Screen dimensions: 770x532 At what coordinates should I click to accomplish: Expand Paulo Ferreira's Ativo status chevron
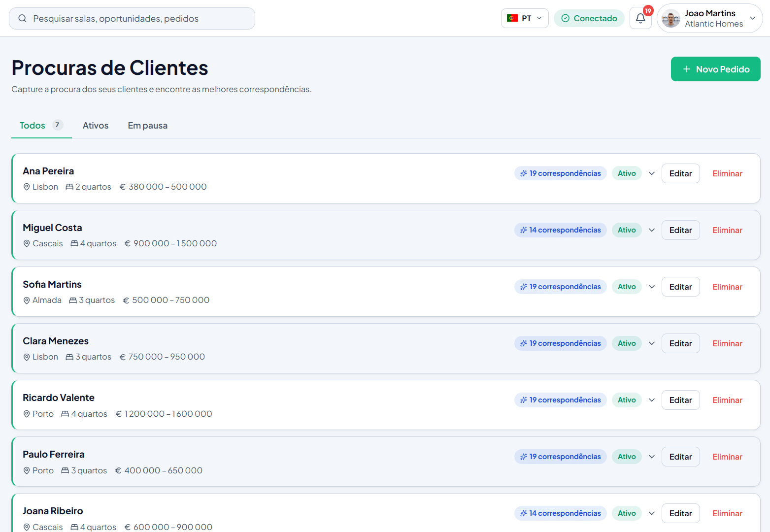click(652, 457)
